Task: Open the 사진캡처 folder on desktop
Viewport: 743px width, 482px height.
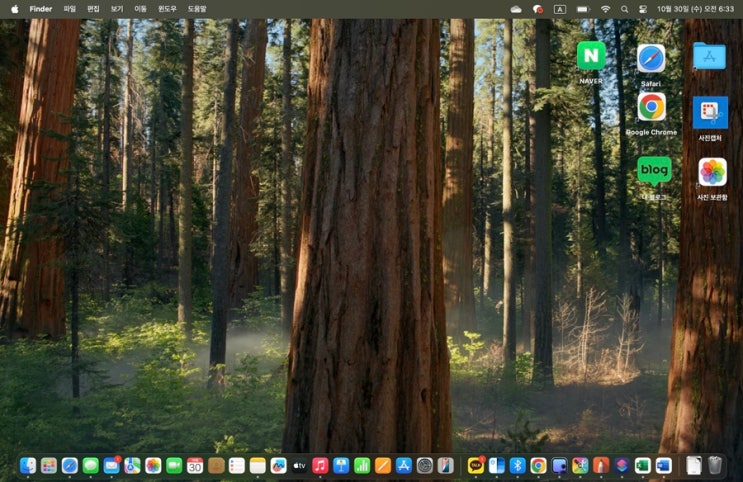Action: 710,113
